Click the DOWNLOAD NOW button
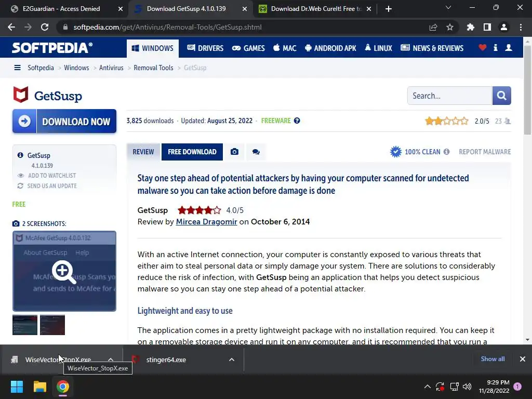This screenshot has width=532, height=399. (64, 121)
